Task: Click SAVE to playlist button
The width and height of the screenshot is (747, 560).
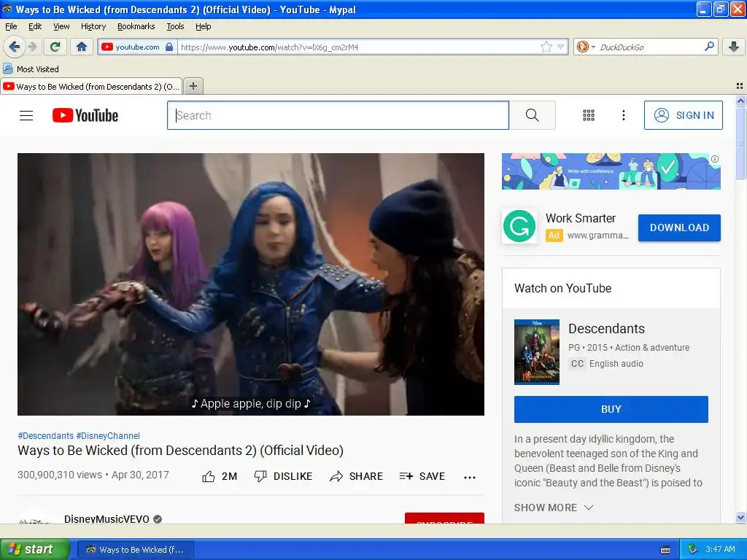Action: click(x=422, y=476)
